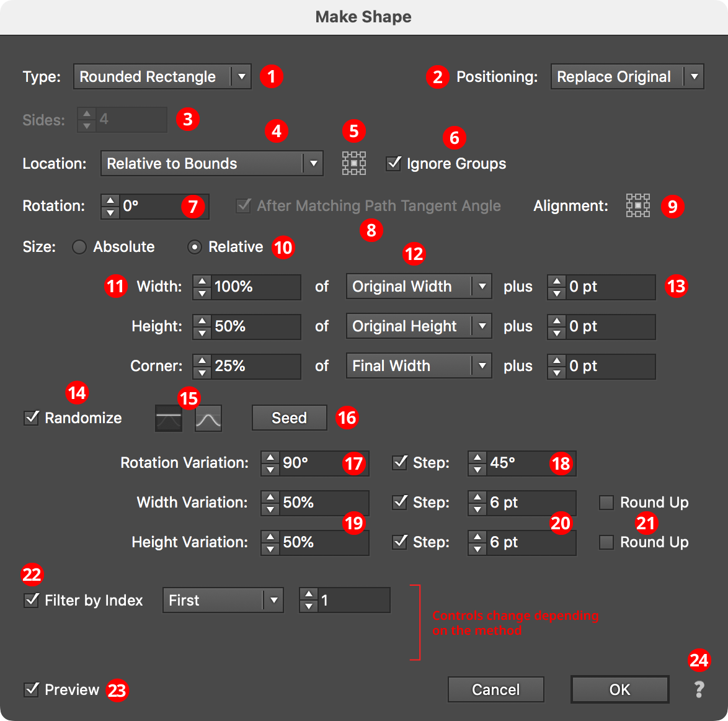Screen dimensions: 728x721
Task: Uncheck Step next to Rotation Variation
Action: (400, 462)
